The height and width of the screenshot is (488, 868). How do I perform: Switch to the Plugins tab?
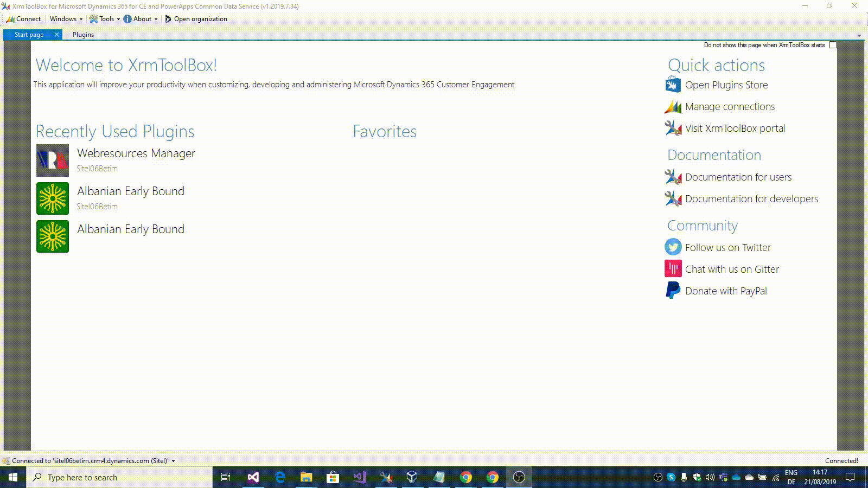pos(82,34)
